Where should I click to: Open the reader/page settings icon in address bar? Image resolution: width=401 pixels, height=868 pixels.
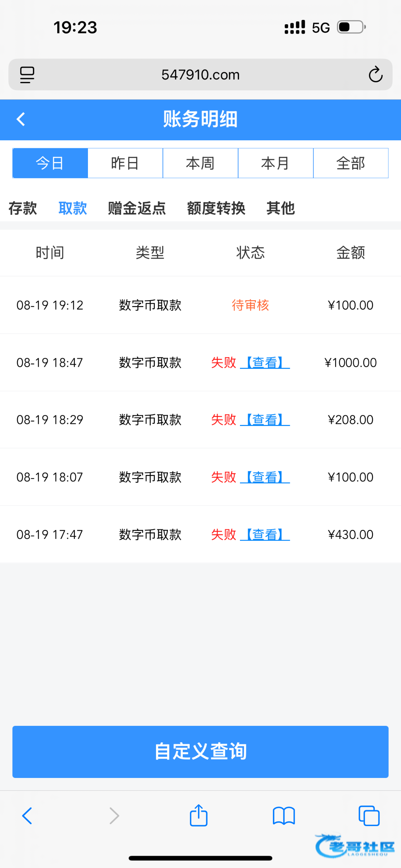coord(27,75)
